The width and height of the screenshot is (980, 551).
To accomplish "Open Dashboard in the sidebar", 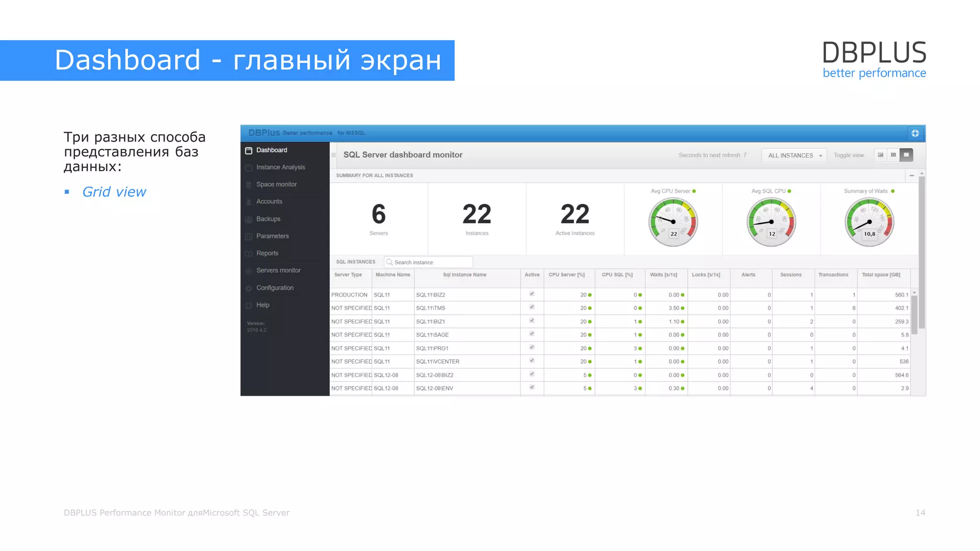I will (271, 150).
